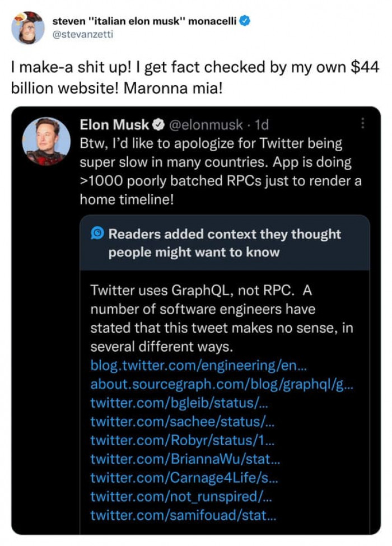Screen dimensions: 392x546
Task: Click the verified badge next to Elon Musk
Action: pos(159,124)
